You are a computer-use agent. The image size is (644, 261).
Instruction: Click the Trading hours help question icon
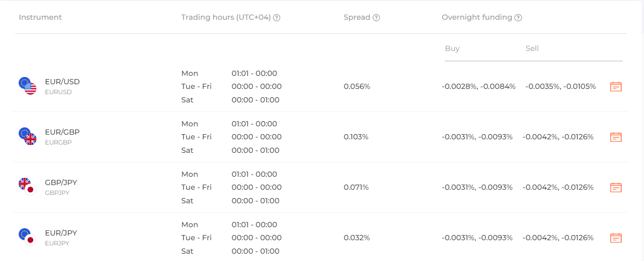(277, 18)
